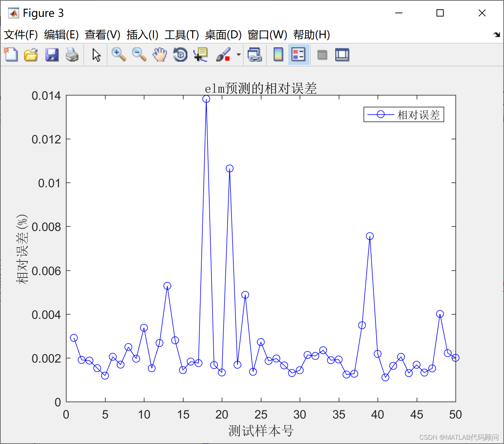The image size is (504, 444).
Task: Click the Hide Plot Tools button
Action: [322, 55]
